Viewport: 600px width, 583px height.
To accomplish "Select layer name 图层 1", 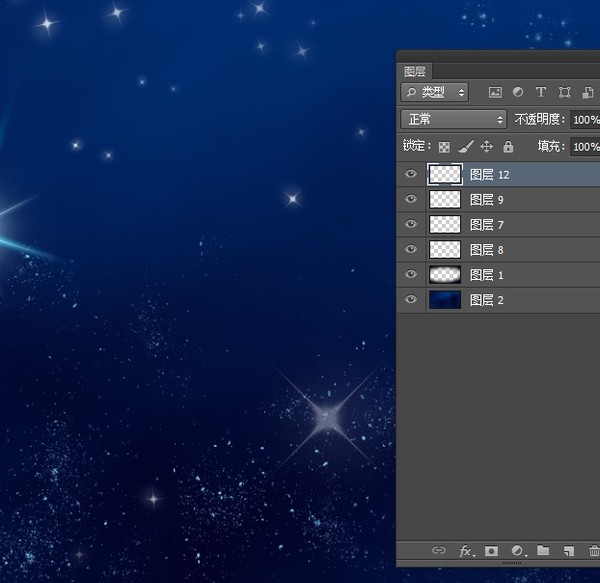I will point(487,275).
